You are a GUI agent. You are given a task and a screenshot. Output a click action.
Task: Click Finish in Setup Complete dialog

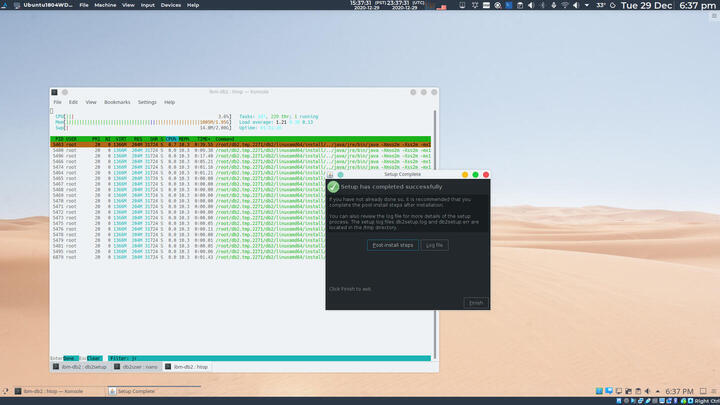[476, 303]
